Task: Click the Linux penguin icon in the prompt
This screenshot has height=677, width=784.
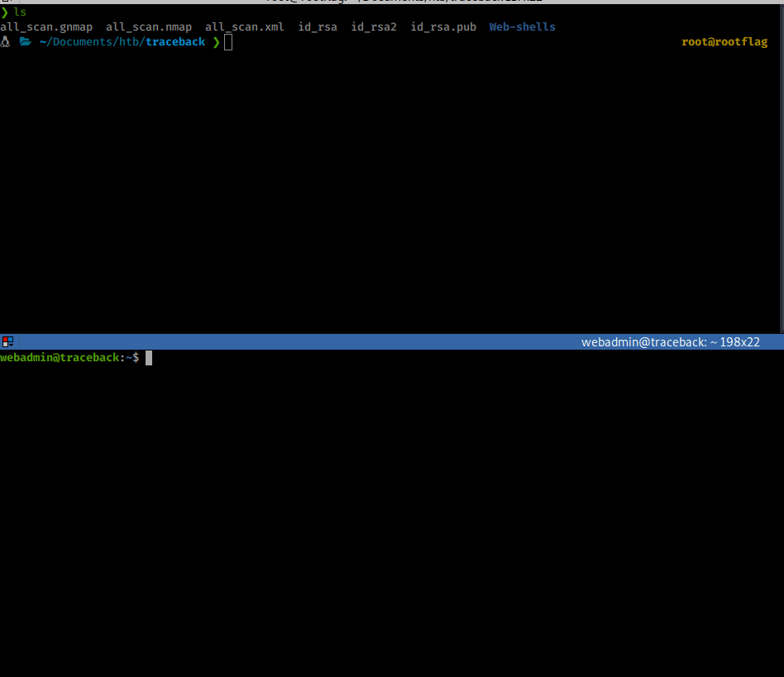Action: pos(5,41)
